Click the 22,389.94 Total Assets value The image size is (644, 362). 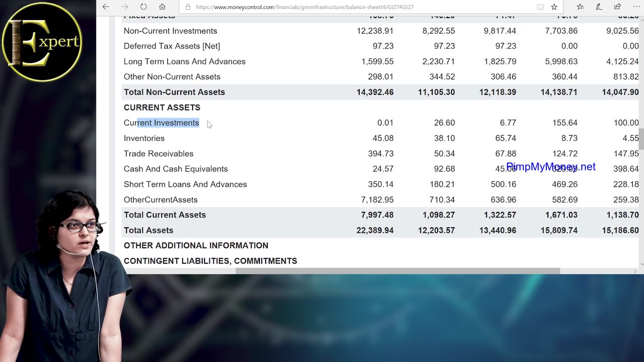[x=375, y=230]
